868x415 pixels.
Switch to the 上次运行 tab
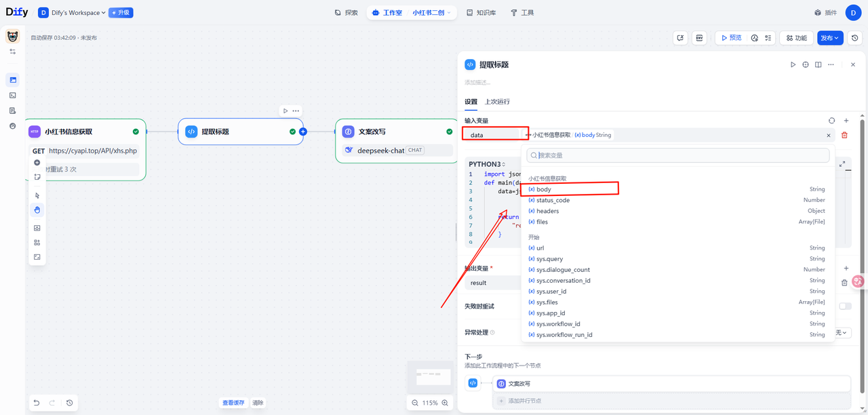(497, 102)
